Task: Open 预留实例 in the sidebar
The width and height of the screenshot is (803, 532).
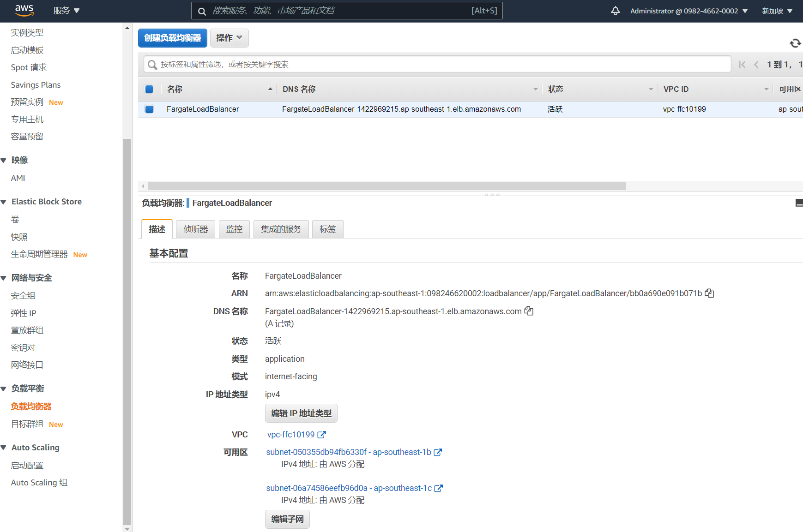Action: [27, 102]
